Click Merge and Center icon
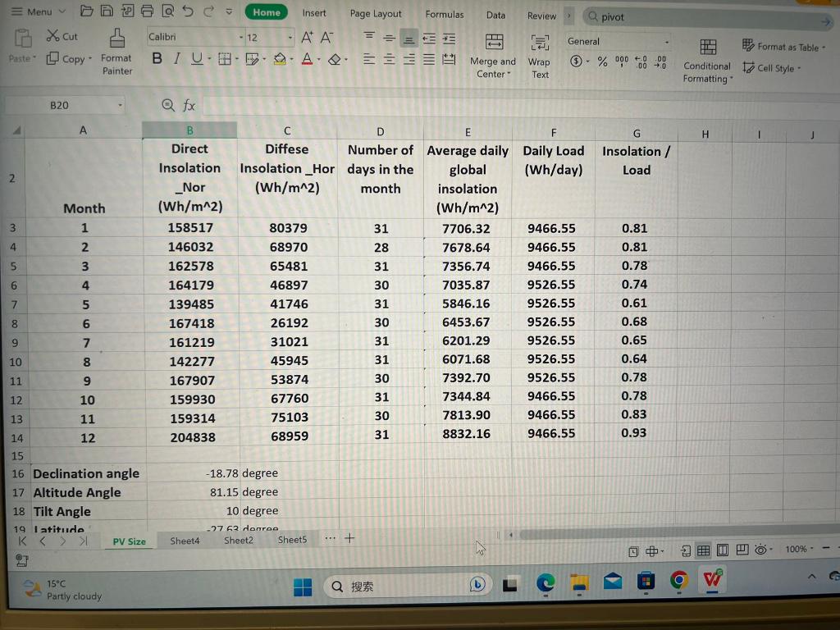The image size is (840, 630). point(494,42)
